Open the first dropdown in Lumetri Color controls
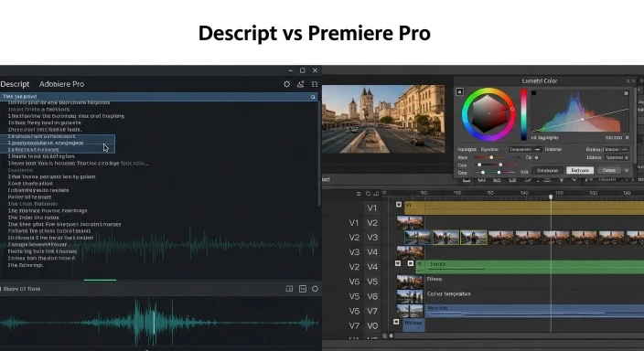 coord(525,149)
